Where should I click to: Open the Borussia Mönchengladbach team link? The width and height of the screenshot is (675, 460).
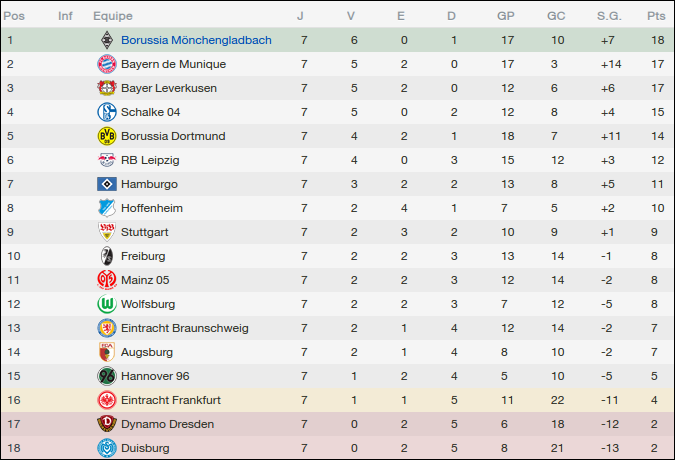pos(196,40)
